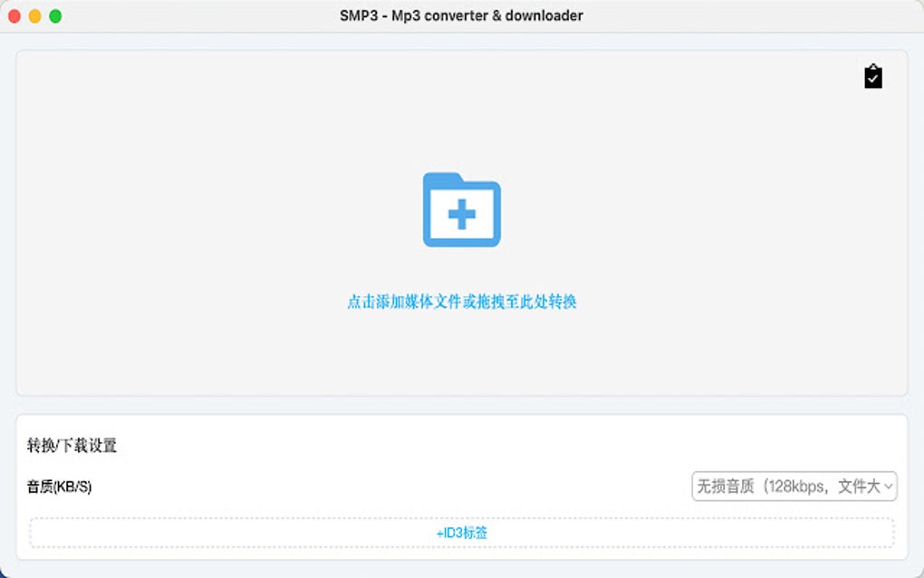This screenshot has width=924, height=578.
Task: Click the SMP3 title bar text
Action: 460,15
